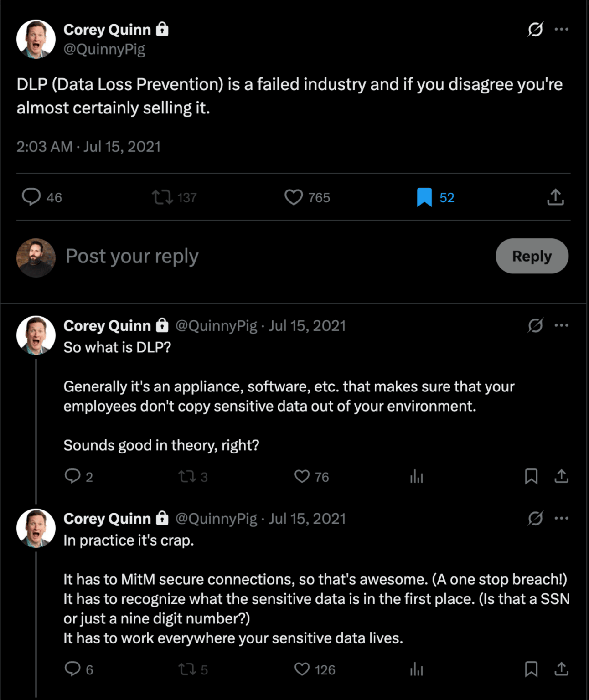Open more options on 'So what is DLP?' tweet
The width and height of the screenshot is (589, 700).
(561, 325)
